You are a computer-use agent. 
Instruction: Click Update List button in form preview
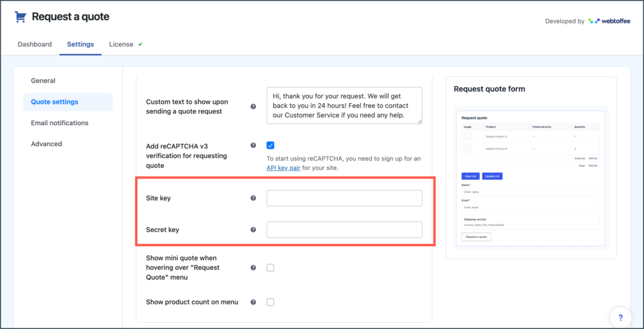pyautogui.click(x=492, y=176)
